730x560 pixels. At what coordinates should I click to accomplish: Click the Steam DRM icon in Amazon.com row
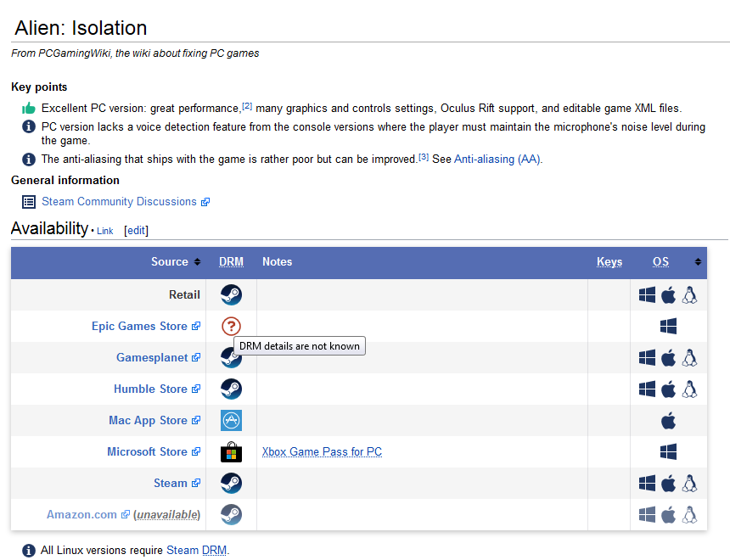pos(231,515)
